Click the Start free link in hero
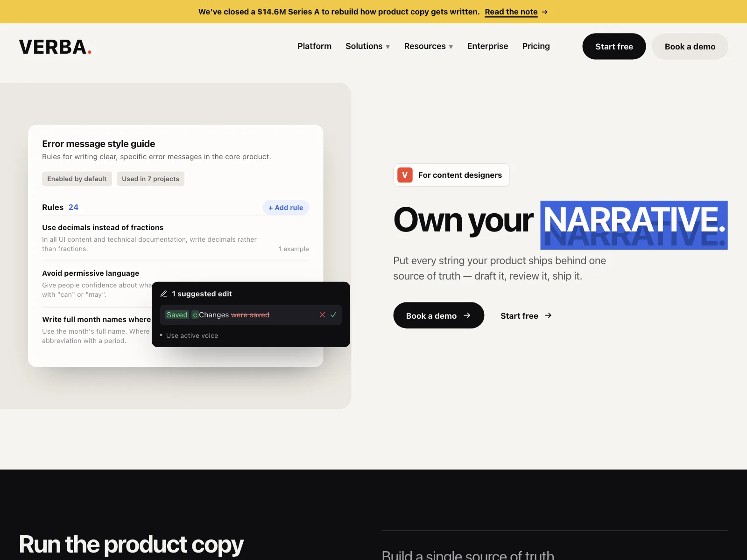The height and width of the screenshot is (560, 747). click(526, 315)
